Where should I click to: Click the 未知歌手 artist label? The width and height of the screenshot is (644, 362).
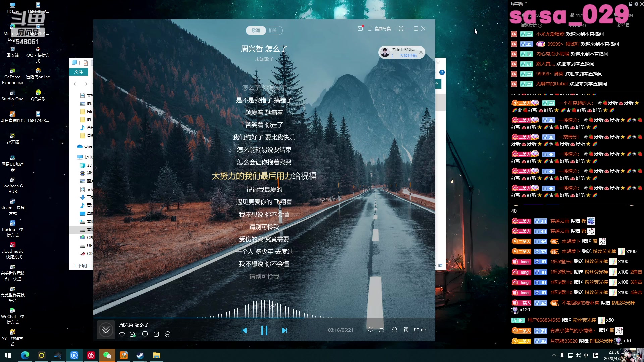264,59
